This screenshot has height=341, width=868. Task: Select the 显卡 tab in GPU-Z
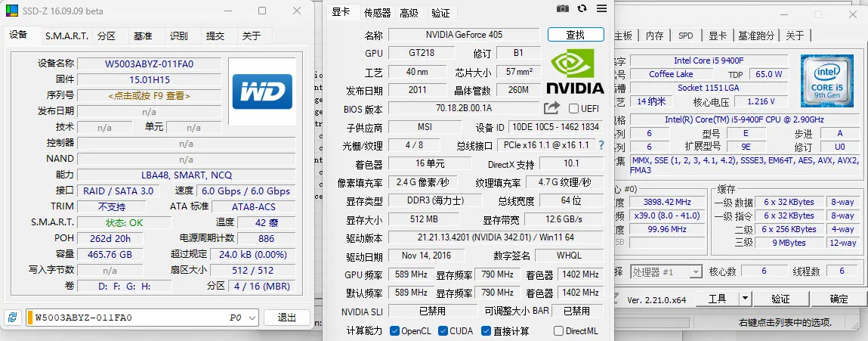341,12
